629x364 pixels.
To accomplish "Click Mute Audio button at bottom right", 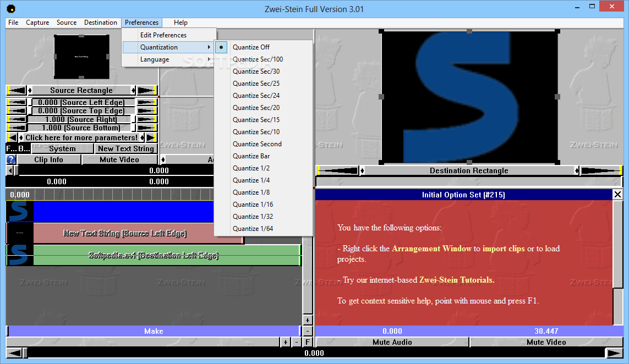I will 392,343.
